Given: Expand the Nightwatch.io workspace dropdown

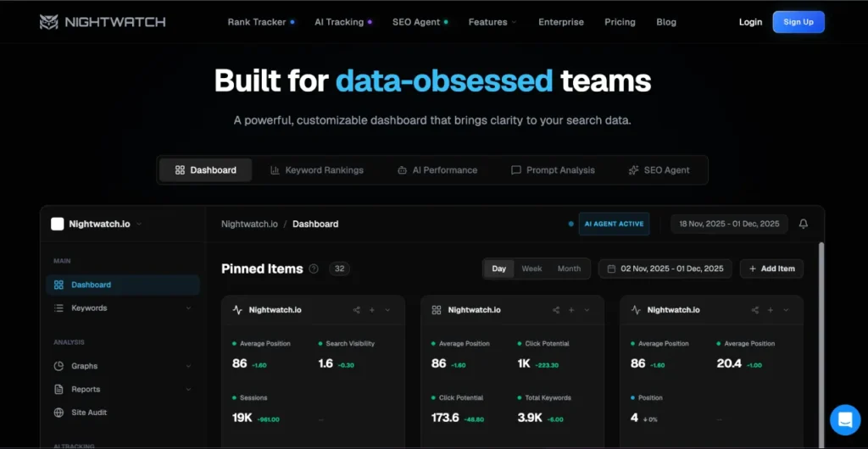Looking at the screenshot, I should (139, 224).
